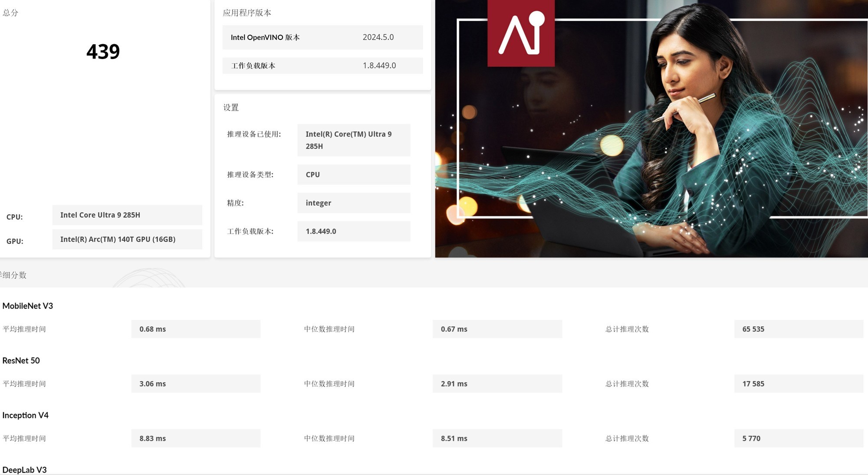Screen dimensions: 868x475
Task: Expand the DeepLab V3 results section
Action: [x=24, y=469]
